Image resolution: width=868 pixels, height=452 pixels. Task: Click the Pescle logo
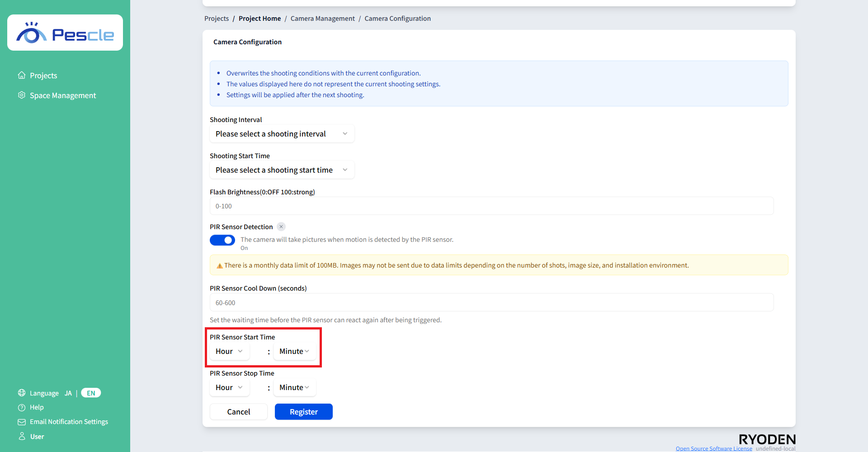pos(65,33)
